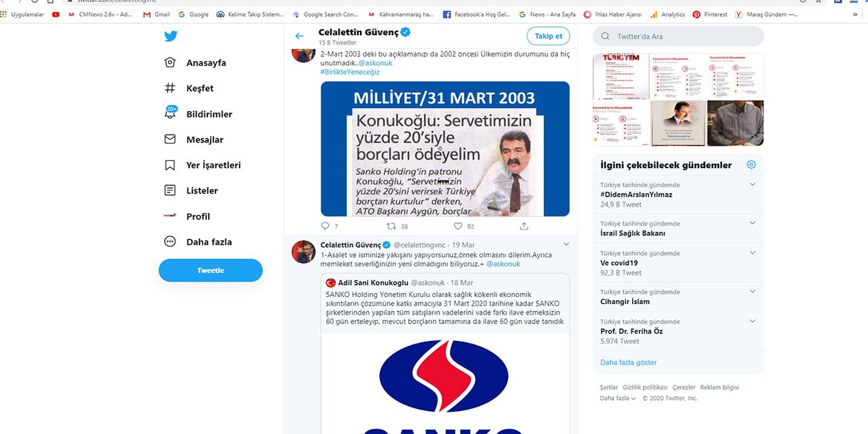The height and width of the screenshot is (434, 868).
Task: Expand options for #DidemArslanYılmaz trend
Action: pos(751,183)
